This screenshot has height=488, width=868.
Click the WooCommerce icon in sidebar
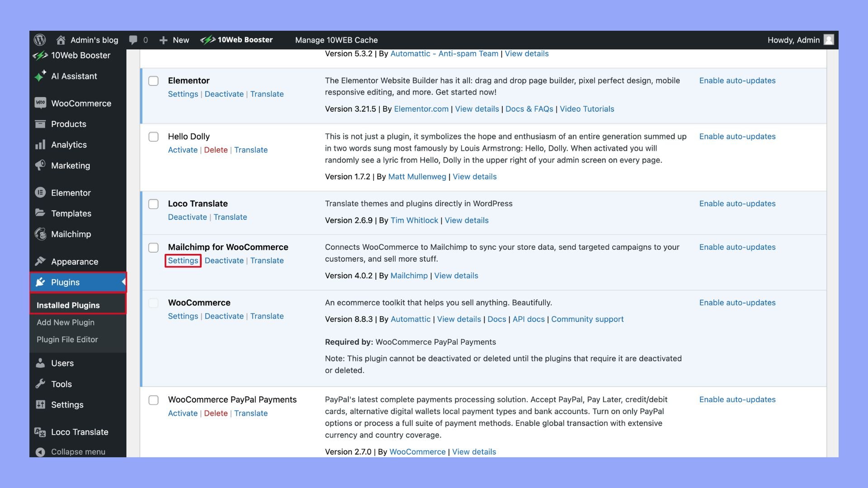coord(40,103)
